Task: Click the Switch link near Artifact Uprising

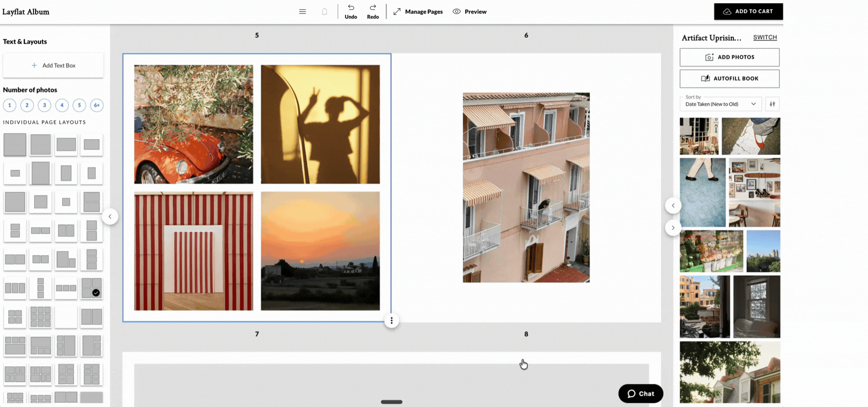Action: (764, 37)
